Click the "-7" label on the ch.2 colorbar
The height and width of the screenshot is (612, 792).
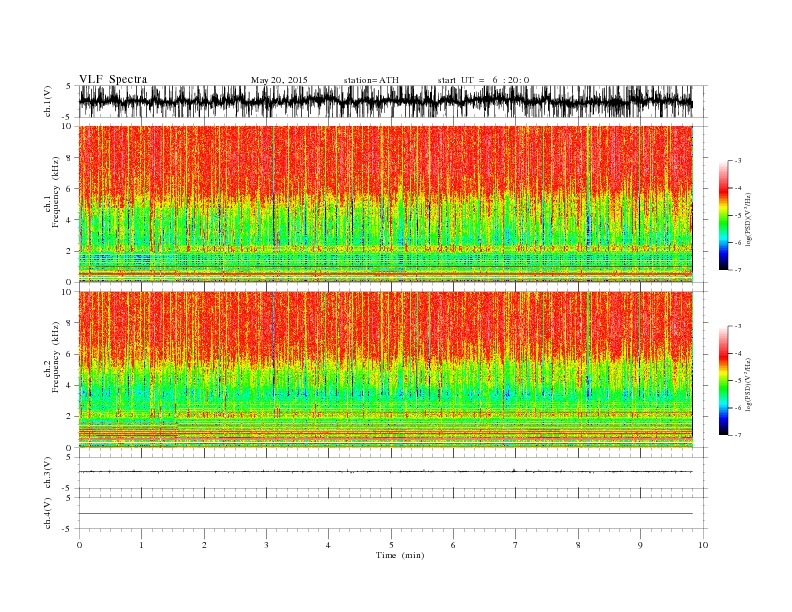(738, 435)
